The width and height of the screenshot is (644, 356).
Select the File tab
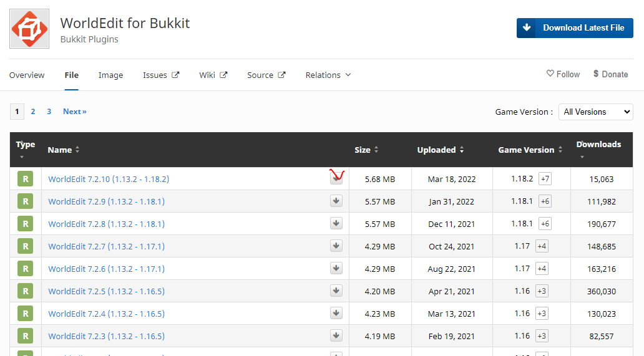click(72, 75)
